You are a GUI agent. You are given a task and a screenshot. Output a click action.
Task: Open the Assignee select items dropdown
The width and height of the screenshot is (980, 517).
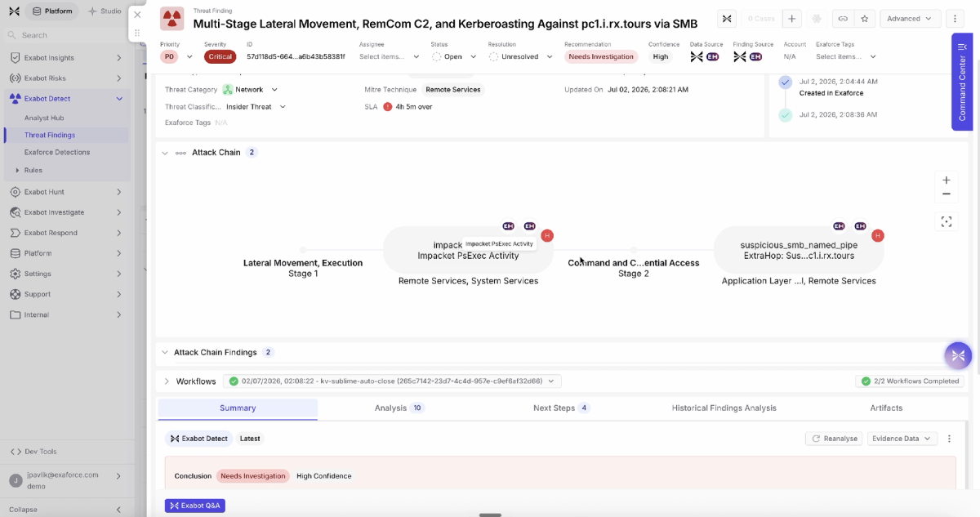(390, 56)
